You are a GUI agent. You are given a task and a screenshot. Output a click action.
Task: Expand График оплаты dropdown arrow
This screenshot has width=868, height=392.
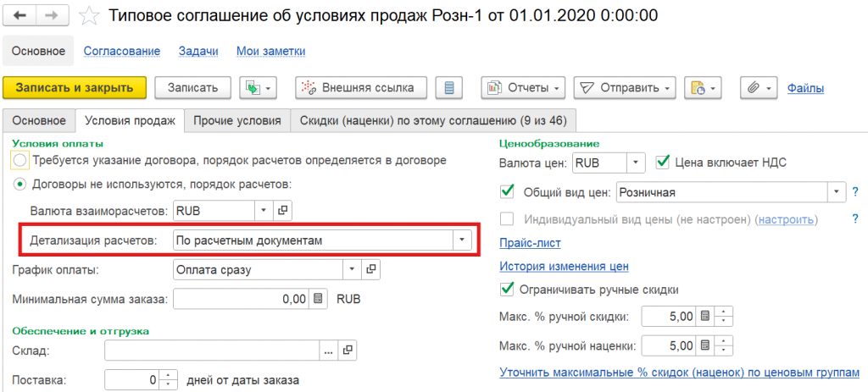pos(352,270)
